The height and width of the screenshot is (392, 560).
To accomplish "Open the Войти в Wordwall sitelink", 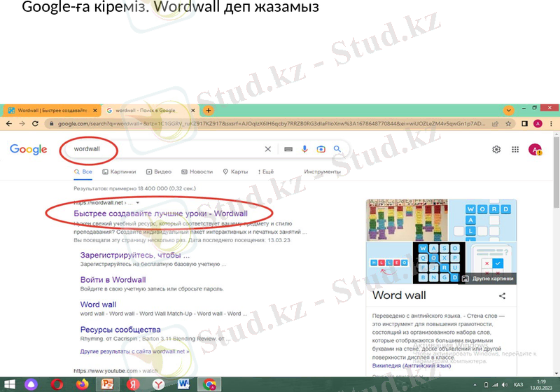I will click(113, 280).
